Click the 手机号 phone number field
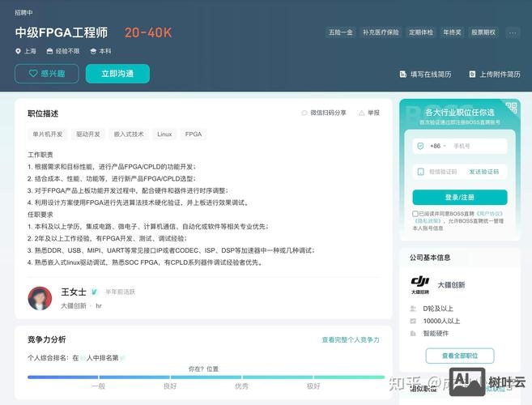The width and height of the screenshot is (532, 405). 479,146
